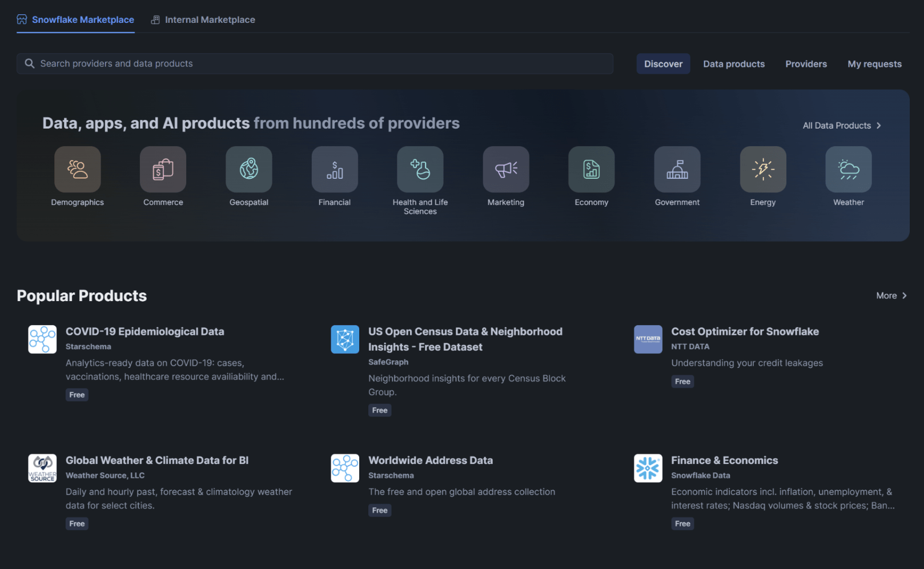
Task: Open the Health and Life Sciences icon
Action: click(x=420, y=169)
